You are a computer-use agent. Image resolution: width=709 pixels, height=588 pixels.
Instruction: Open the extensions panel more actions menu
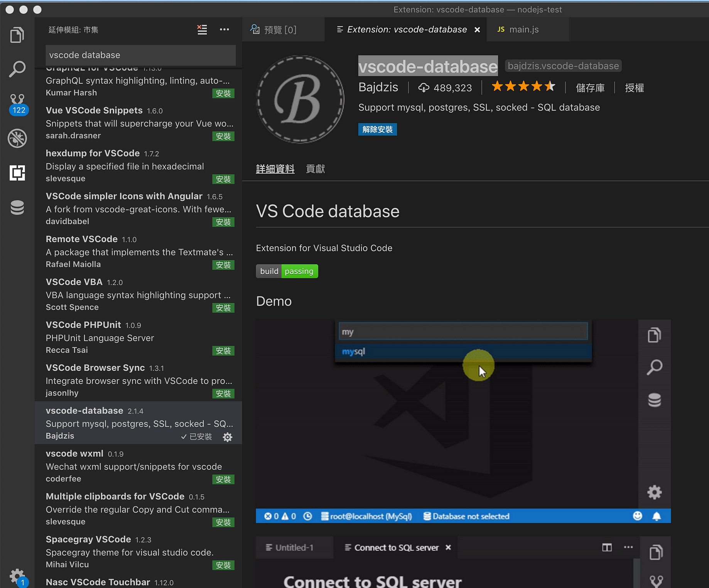pos(225,30)
